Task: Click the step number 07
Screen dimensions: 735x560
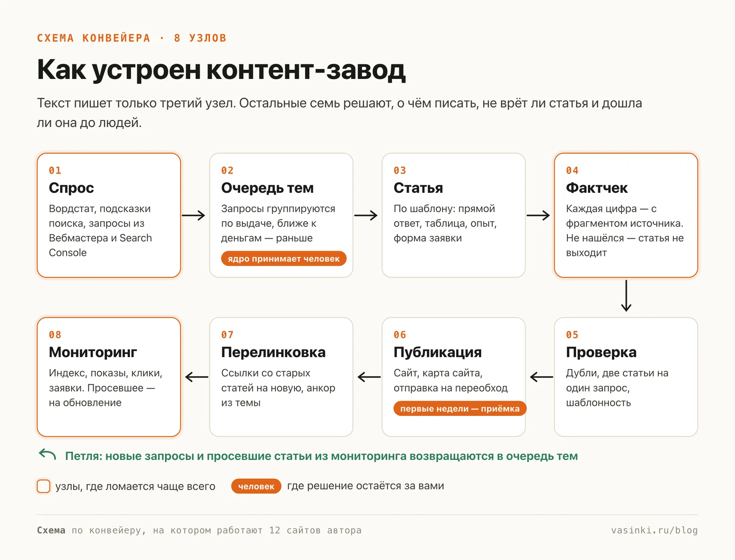Action: coord(227,335)
